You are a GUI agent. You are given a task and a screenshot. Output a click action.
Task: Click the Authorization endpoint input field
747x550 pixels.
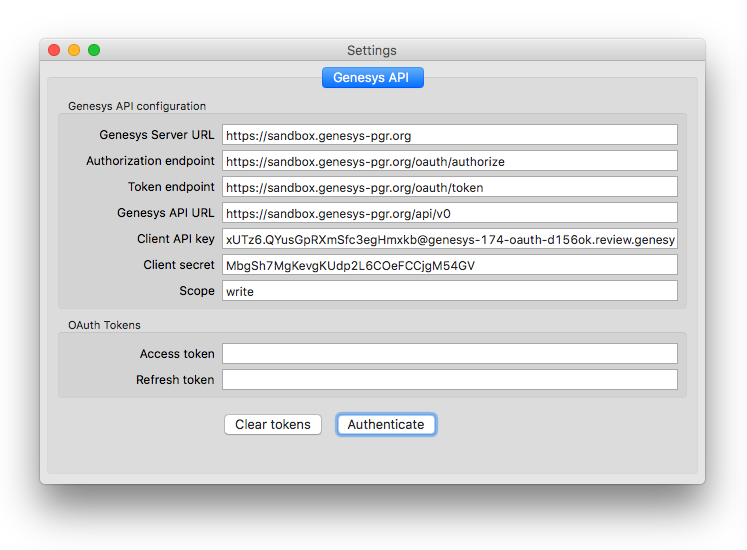pyautogui.click(x=450, y=161)
